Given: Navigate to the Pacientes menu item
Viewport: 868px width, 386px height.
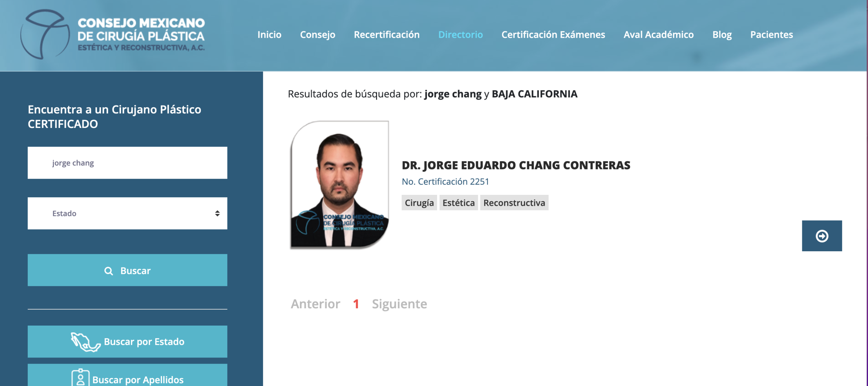Looking at the screenshot, I should [771, 35].
